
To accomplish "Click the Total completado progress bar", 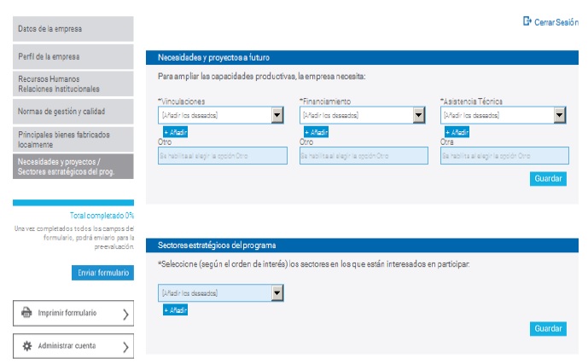I will pyautogui.click(x=73, y=203).
